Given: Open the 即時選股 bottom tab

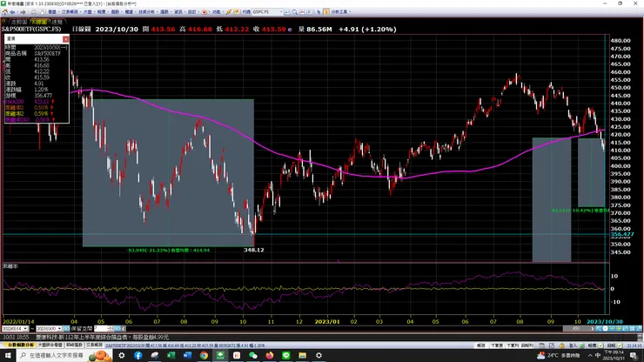Looking at the screenshot, I should (74, 345).
